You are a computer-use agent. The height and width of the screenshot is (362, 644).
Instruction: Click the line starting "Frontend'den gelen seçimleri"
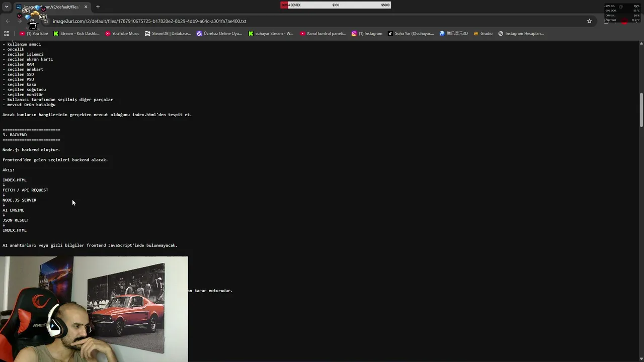(x=55, y=160)
